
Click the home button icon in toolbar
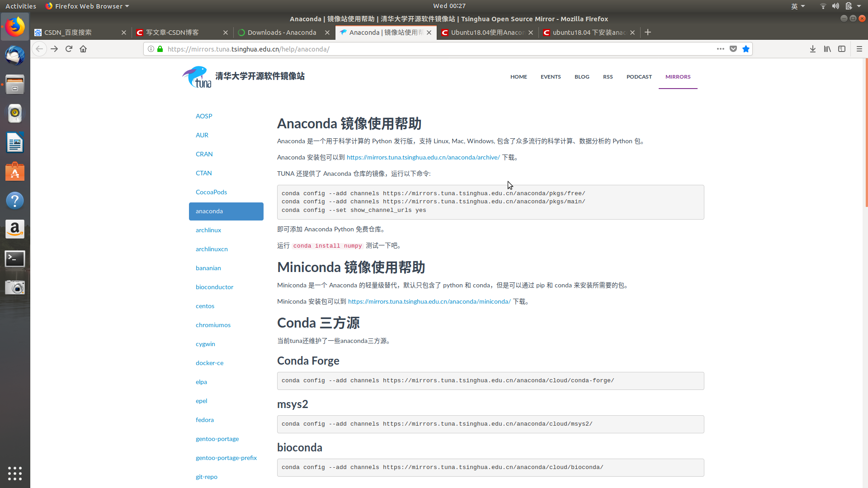[84, 49]
